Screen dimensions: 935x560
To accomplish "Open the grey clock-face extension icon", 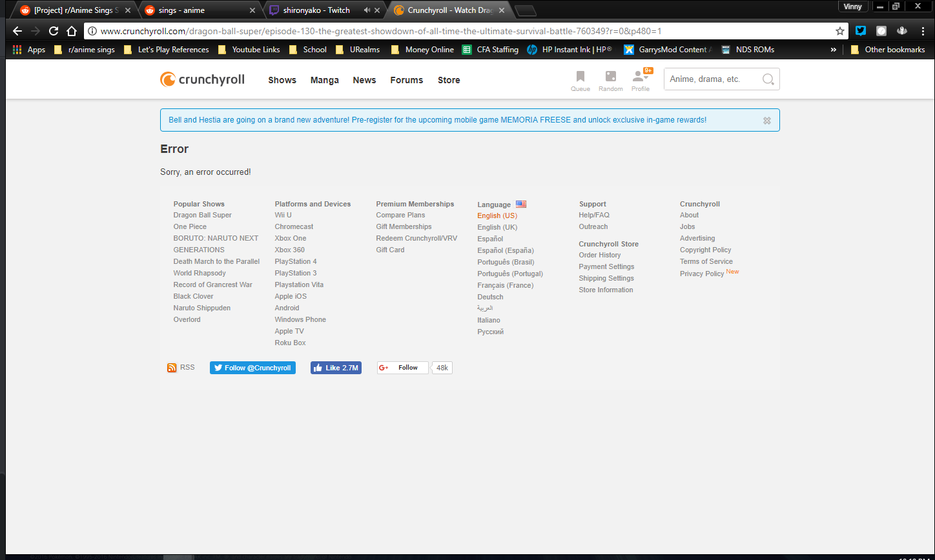I will 881,31.
